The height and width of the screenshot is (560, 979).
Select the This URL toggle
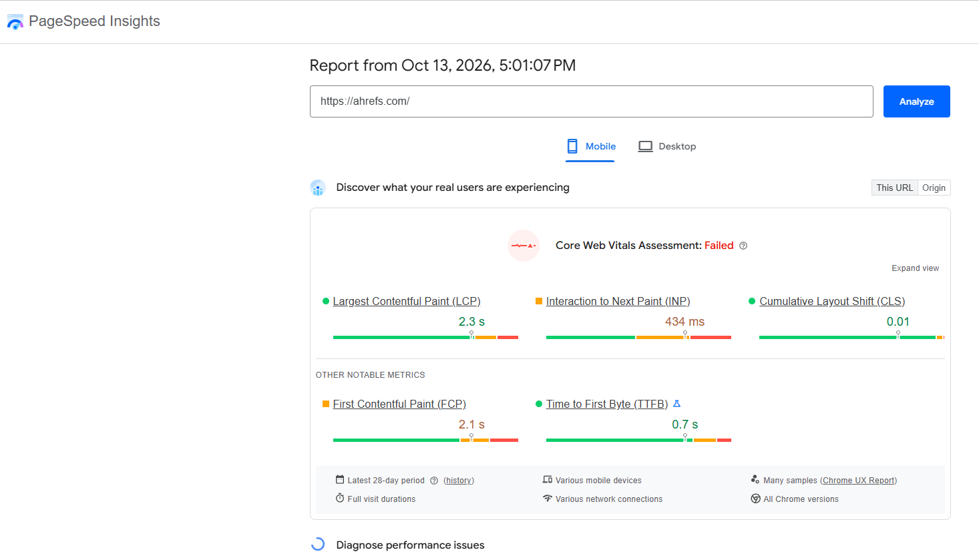pos(895,188)
